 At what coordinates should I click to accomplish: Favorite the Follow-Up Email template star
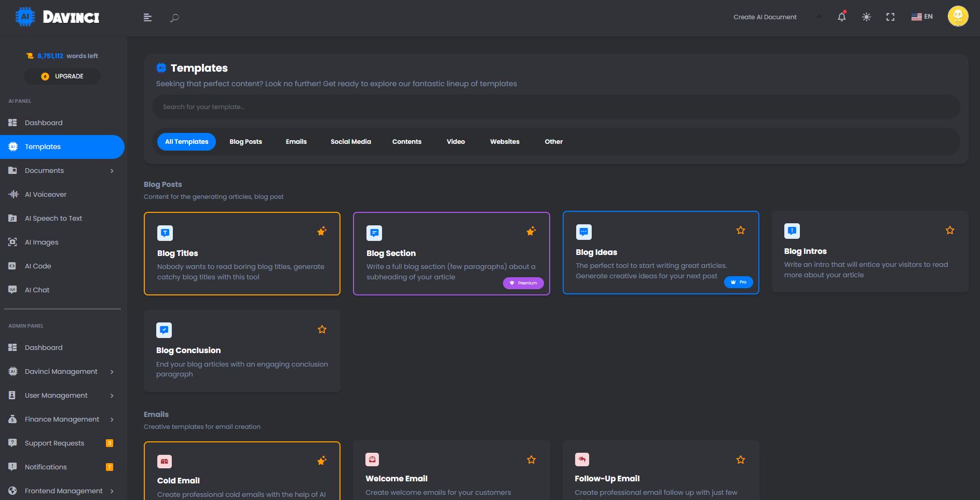[741, 460]
